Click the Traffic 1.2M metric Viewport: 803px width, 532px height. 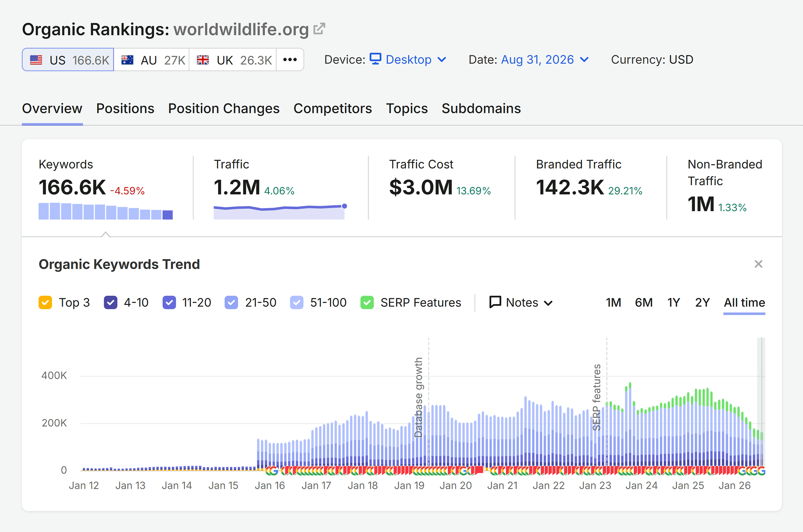pos(237,187)
